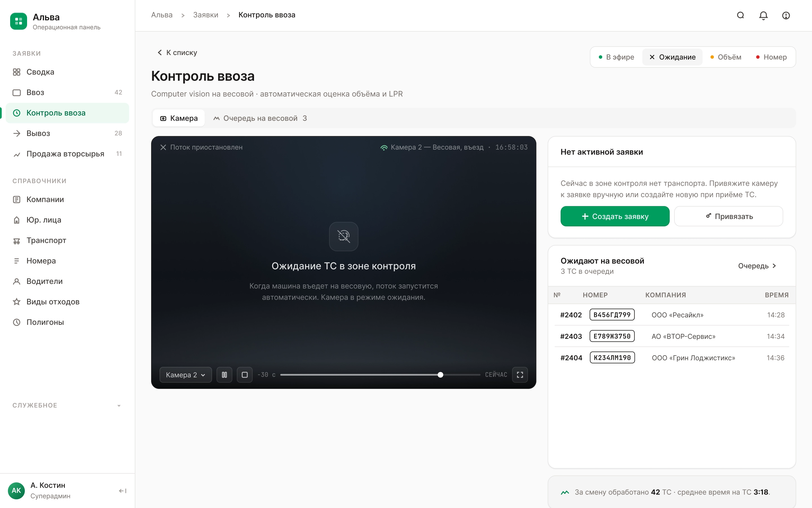Click plate К234ЛМ190
This screenshot has height=508, width=812.
[x=612, y=358]
